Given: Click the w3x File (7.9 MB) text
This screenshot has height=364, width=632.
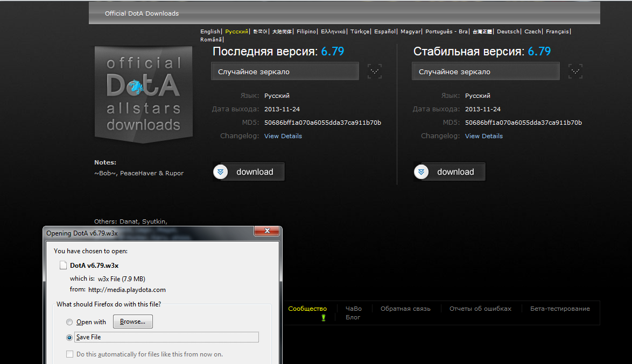Looking at the screenshot, I should 121,279.
